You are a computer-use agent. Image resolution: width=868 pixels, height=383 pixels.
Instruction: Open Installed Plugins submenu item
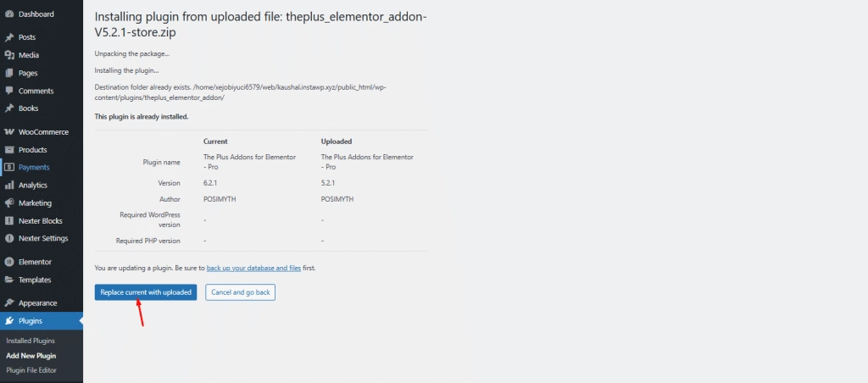[x=31, y=341]
